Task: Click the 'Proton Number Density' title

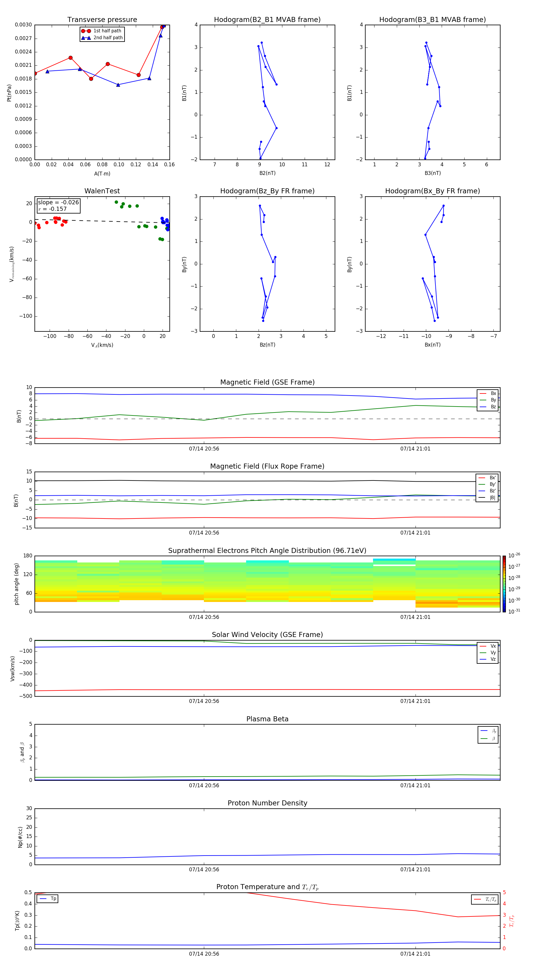Action: click(267, 803)
